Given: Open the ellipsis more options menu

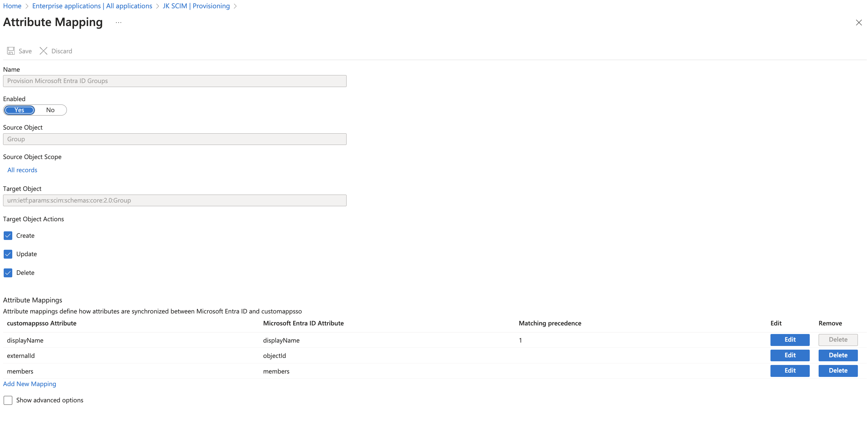Looking at the screenshot, I should click(x=118, y=23).
